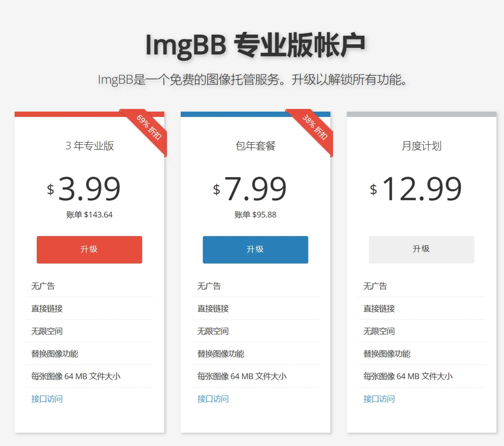This screenshot has width=504, height=446.
Task: Click the 69% 折扣 ribbon
Action: (149, 128)
